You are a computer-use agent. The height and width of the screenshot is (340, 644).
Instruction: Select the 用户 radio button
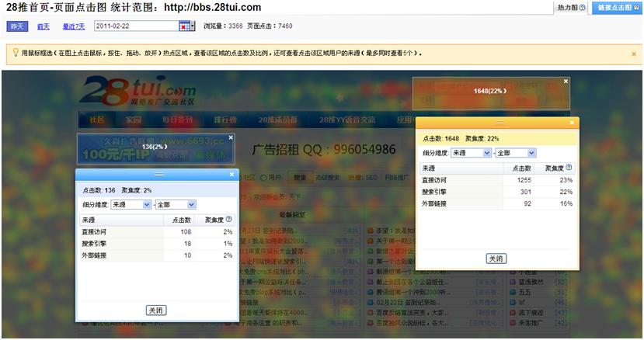point(263,178)
